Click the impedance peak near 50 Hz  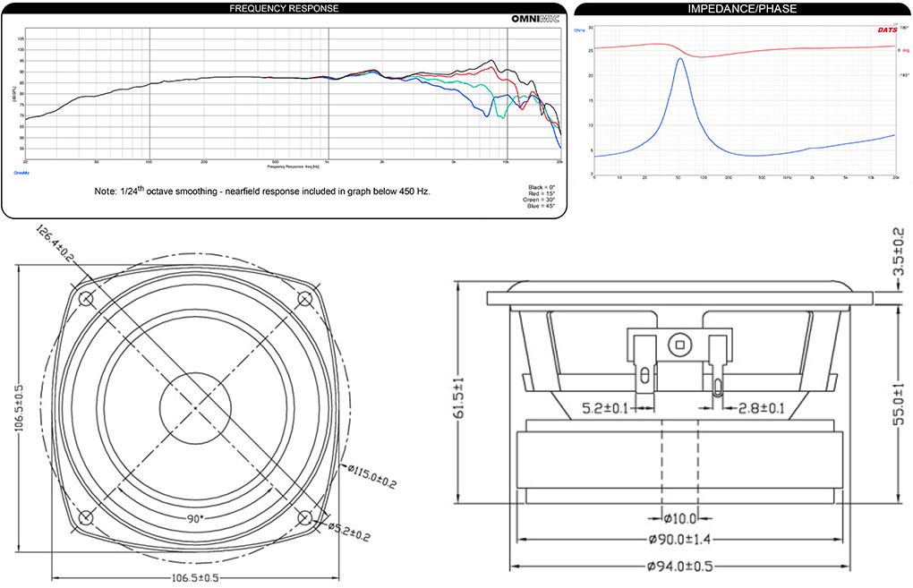[680, 59]
